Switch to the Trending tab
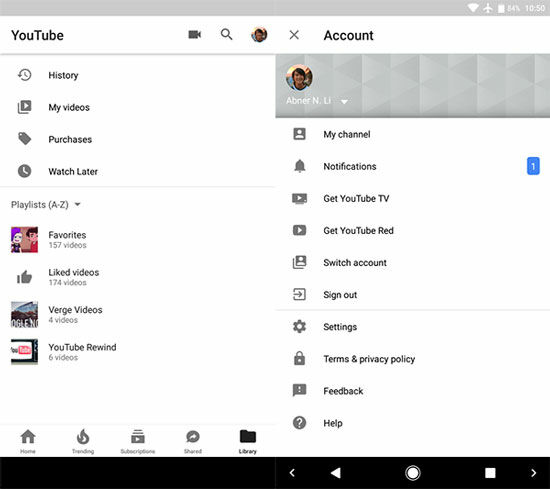This screenshot has width=550, height=489. [83, 441]
